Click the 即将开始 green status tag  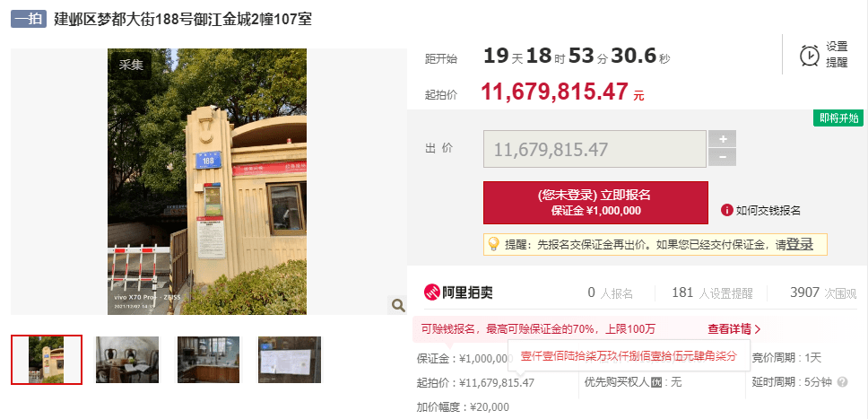pyautogui.click(x=838, y=118)
